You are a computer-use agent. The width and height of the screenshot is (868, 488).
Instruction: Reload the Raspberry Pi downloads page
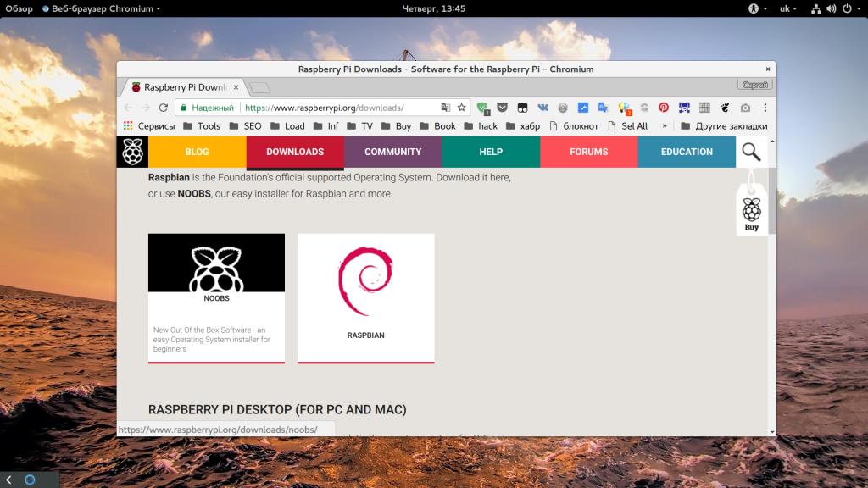pos(164,108)
